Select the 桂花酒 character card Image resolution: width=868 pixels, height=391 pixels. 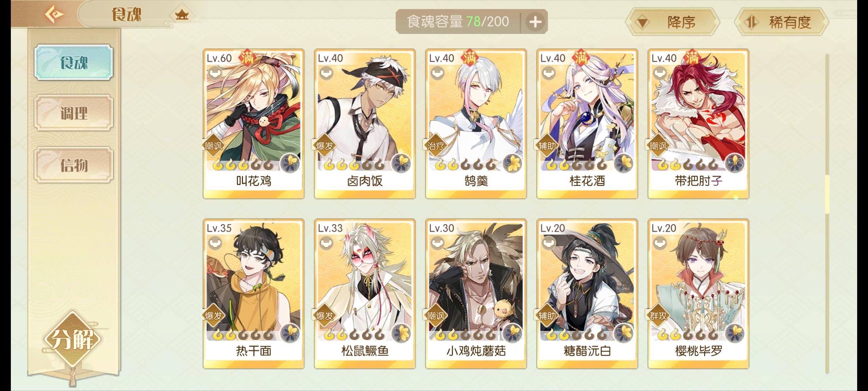pyautogui.click(x=587, y=124)
